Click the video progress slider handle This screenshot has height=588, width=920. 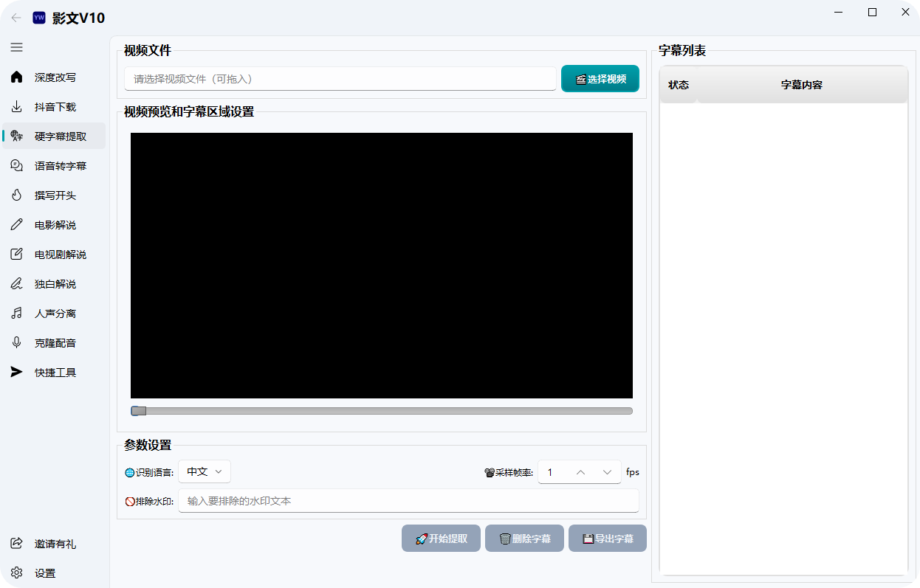pyautogui.click(x=138, y=411)
